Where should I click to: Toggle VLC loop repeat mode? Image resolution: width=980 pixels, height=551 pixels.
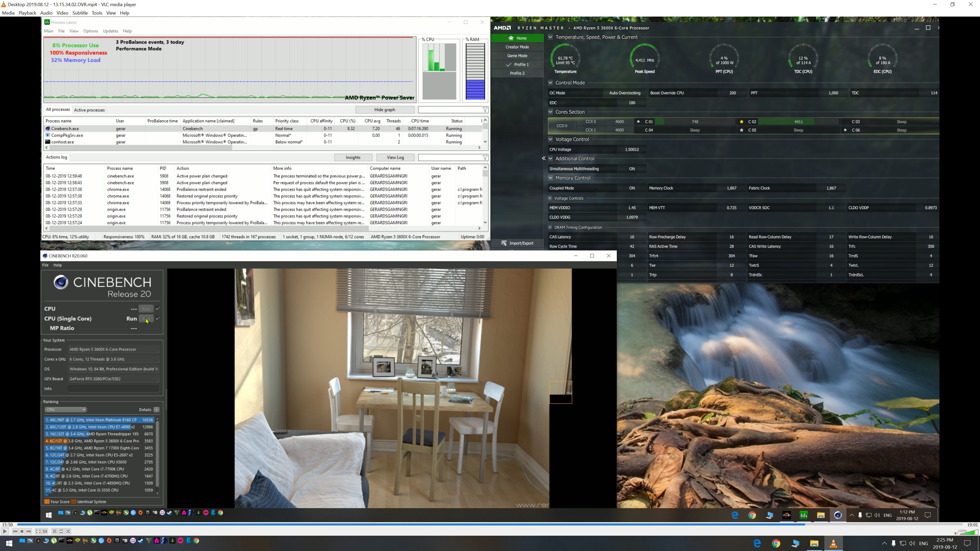click(61, 531)
